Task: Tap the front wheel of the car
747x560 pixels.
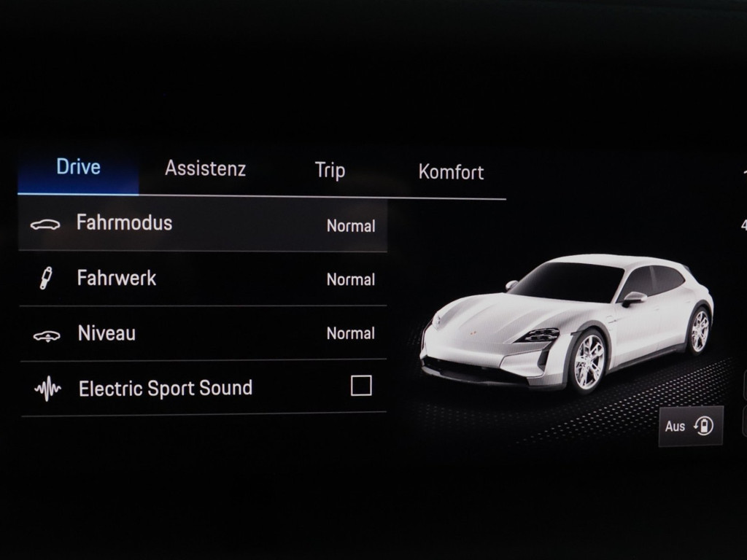Action: [x=589, y=361]
